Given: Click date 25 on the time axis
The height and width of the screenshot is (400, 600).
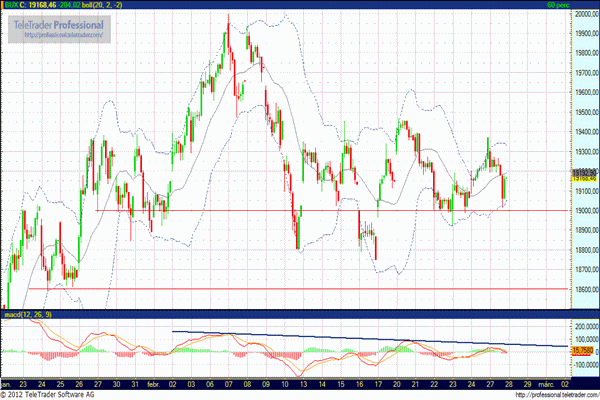Looking at the screenshot, I should (60, 384).
